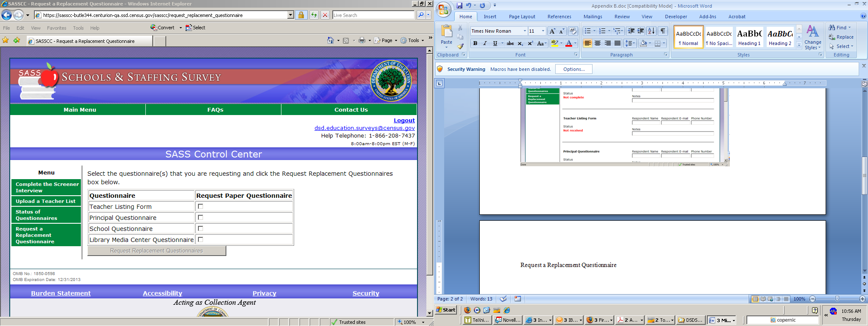The image size is (868, 326).
Task: Open Word Help question mark icon
Action: [x=863, y=16]
